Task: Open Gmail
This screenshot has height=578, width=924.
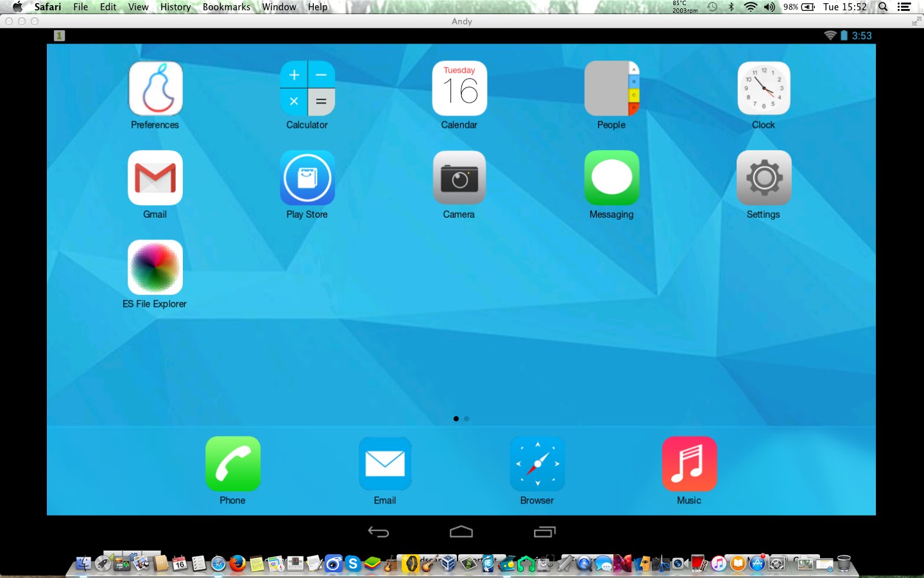Action: 155,178
